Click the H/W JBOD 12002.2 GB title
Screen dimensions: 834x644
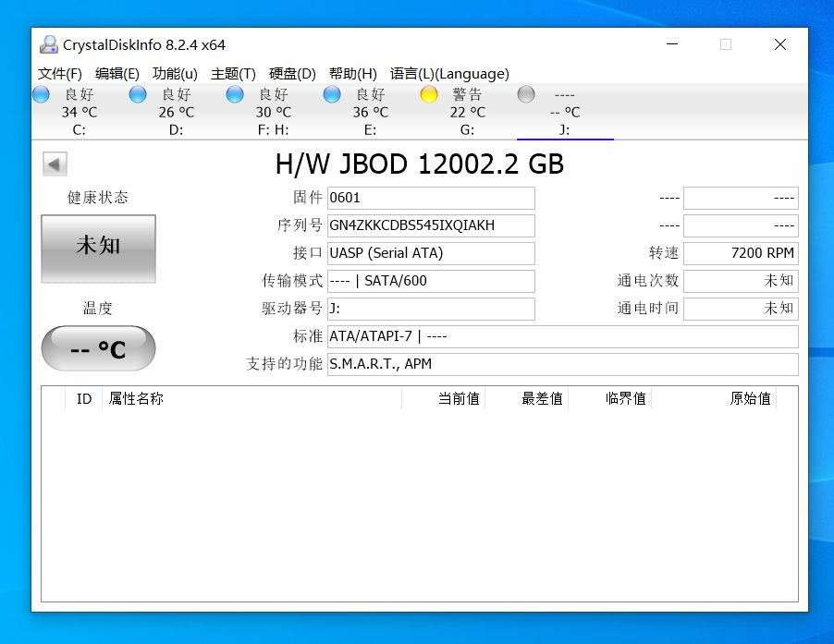[x=420, y=164]
